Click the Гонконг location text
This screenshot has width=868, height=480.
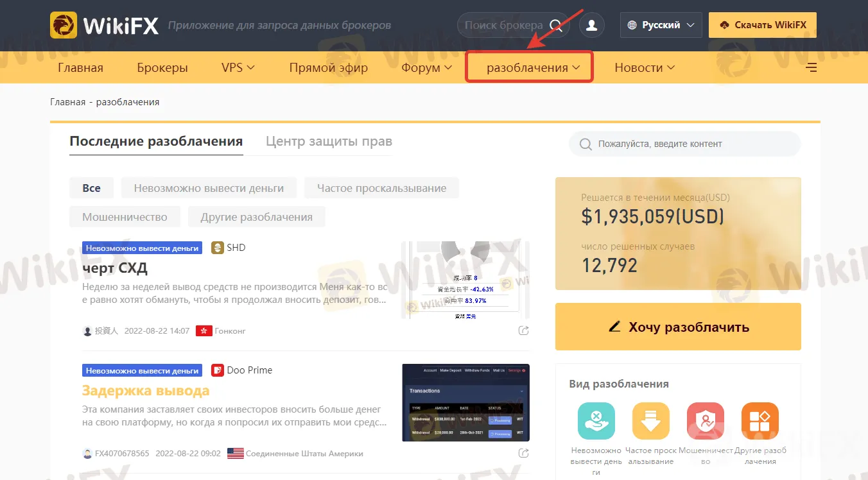pos(230,331)
